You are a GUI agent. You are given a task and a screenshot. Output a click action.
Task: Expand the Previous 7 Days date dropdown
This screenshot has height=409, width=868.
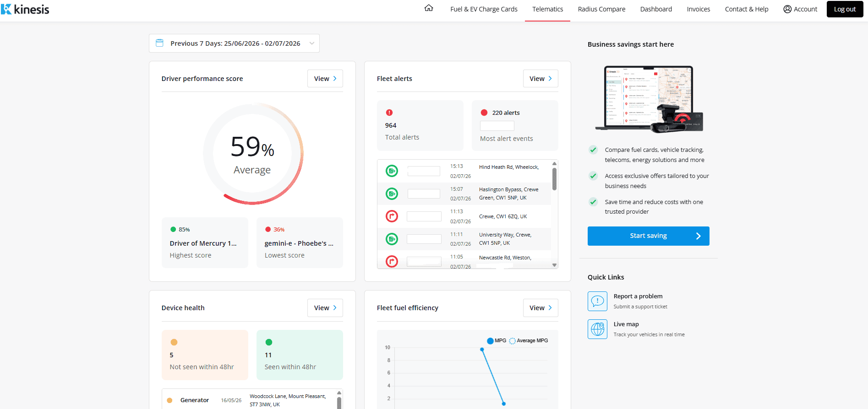tap(234, 43)
